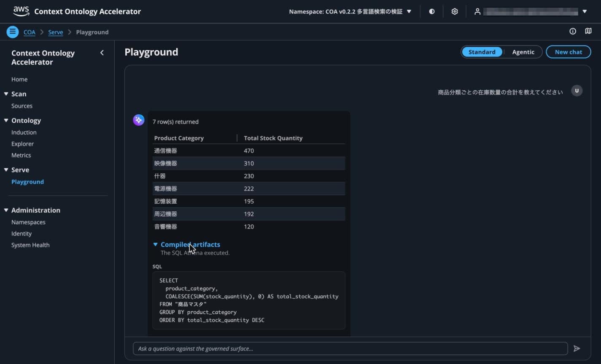Click the Context Ontology Accelerator header title
This screenshot has height=364, width=601.
(87, 11)
